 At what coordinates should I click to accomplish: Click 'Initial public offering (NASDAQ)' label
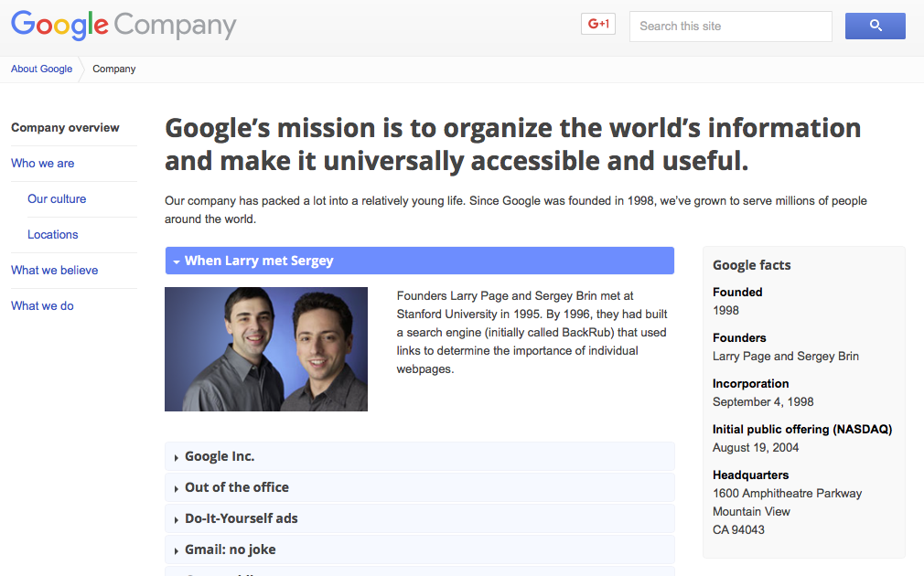[802, 430]
